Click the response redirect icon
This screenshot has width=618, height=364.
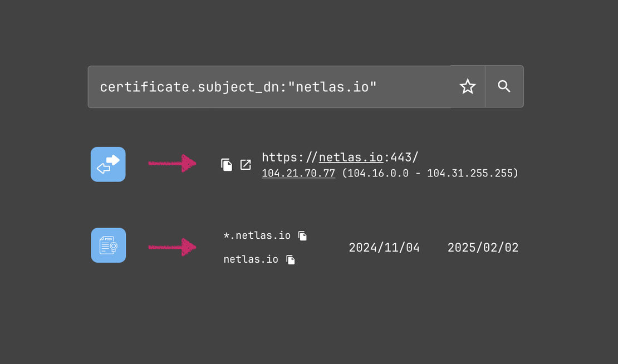click(x=108, y=164)
